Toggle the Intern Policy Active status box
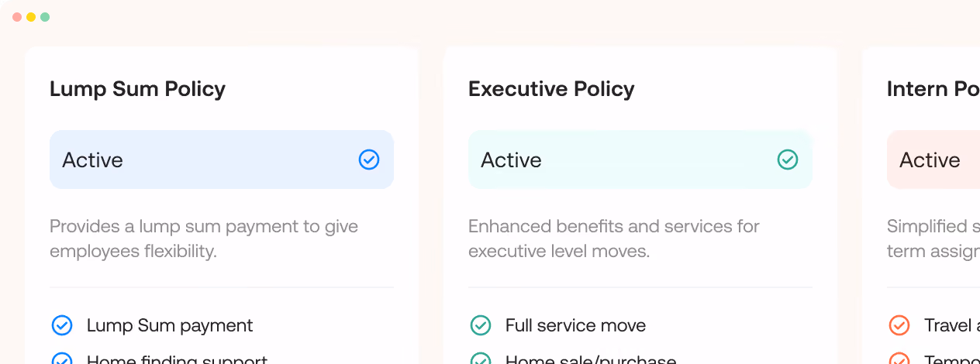Image resolution: width=980 pixels, height=364 pixels. click(x=933, y=160)
